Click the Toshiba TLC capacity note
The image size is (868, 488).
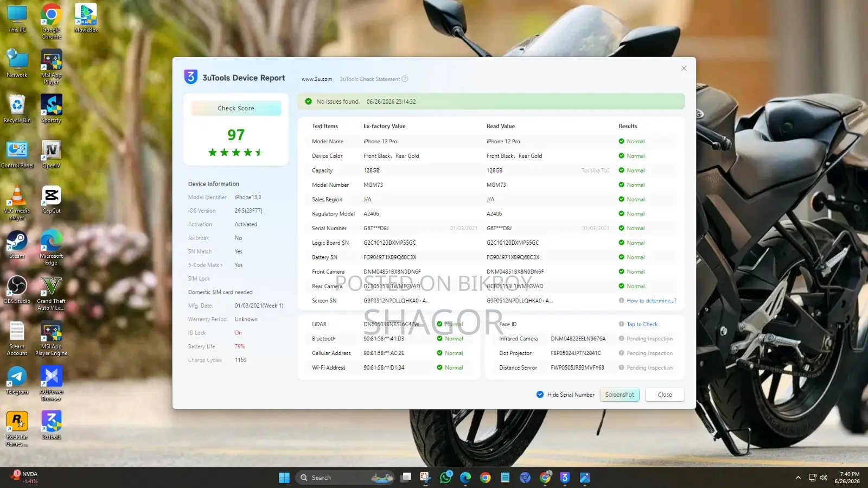(x=596, y=170)
